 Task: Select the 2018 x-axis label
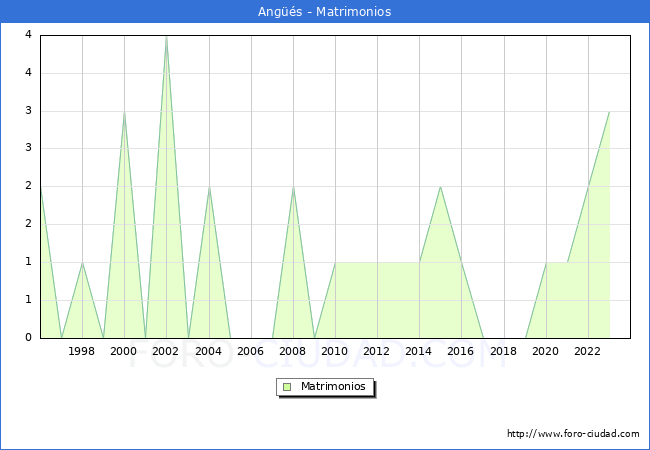[x=503, y=351]
